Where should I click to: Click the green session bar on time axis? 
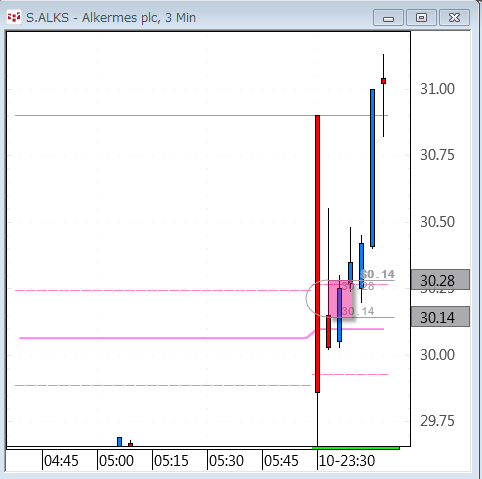pos(356,448)
